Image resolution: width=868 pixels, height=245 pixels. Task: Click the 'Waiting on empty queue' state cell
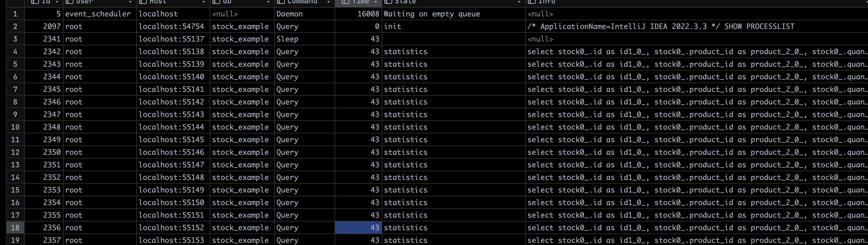click(453, 14)
